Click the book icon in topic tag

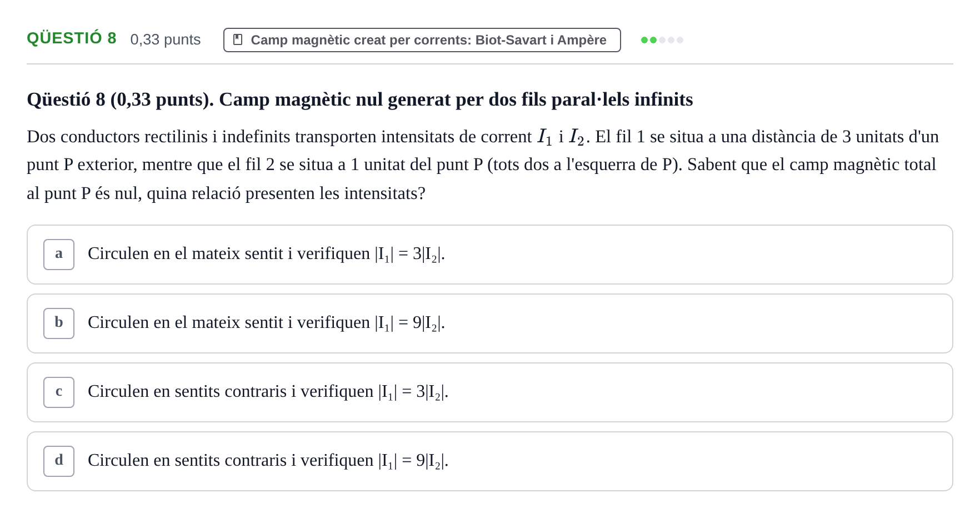[238, 39]
